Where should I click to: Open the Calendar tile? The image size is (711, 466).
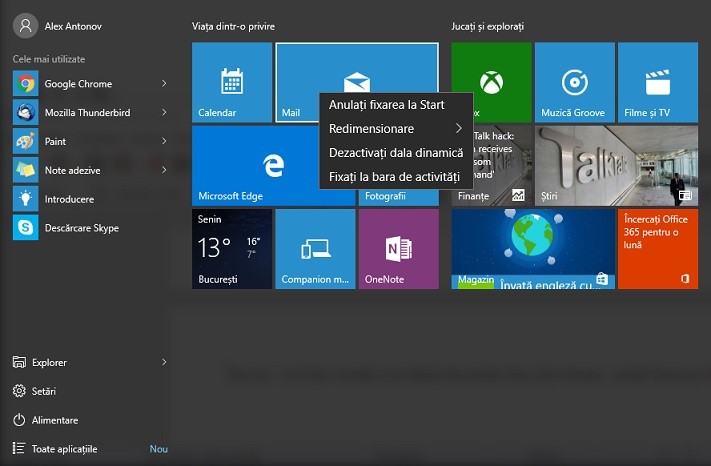pyautogui.click(x=232, y=83)
